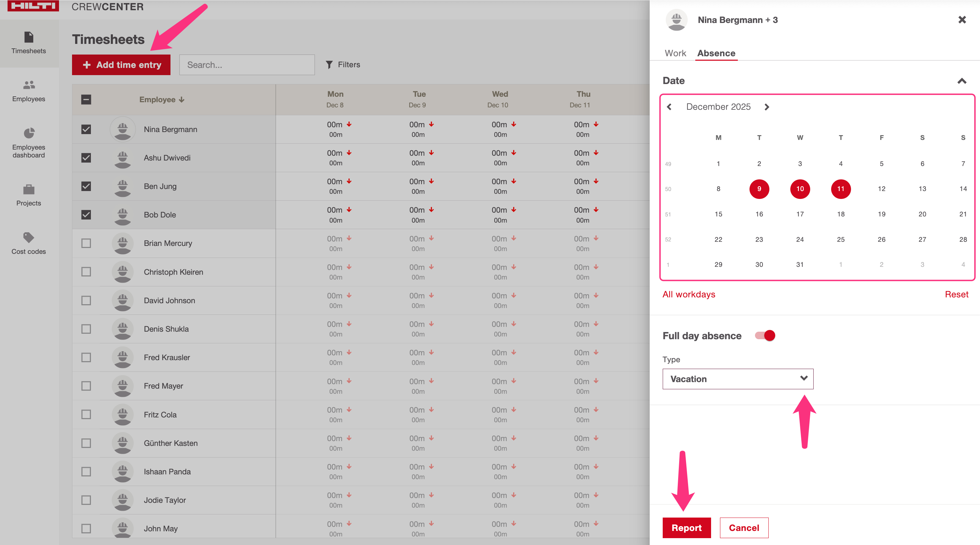The width and height of the screenshot is (980, 545).
Task: Switch to the Work tab
Action: [x=675, y=53]
